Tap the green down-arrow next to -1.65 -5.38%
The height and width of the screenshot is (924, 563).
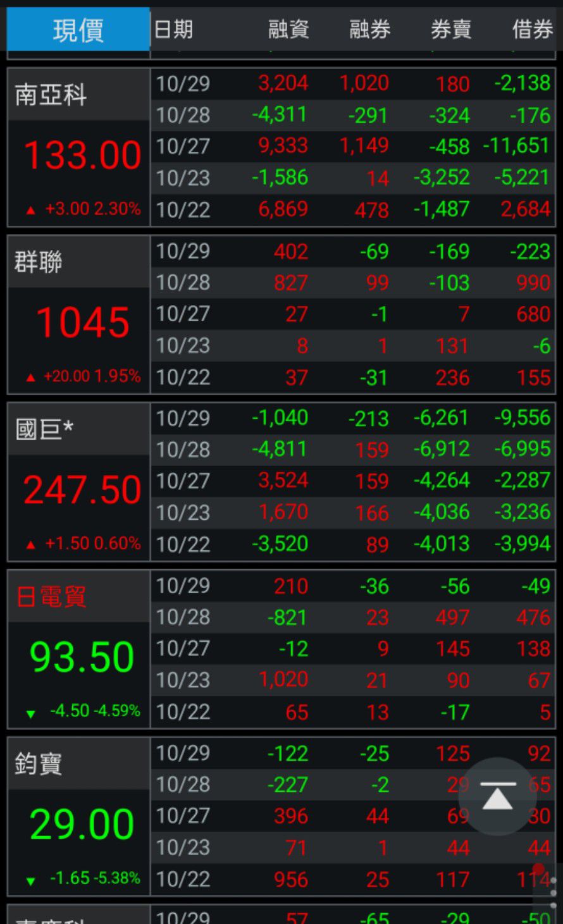(x=30, y=881)
